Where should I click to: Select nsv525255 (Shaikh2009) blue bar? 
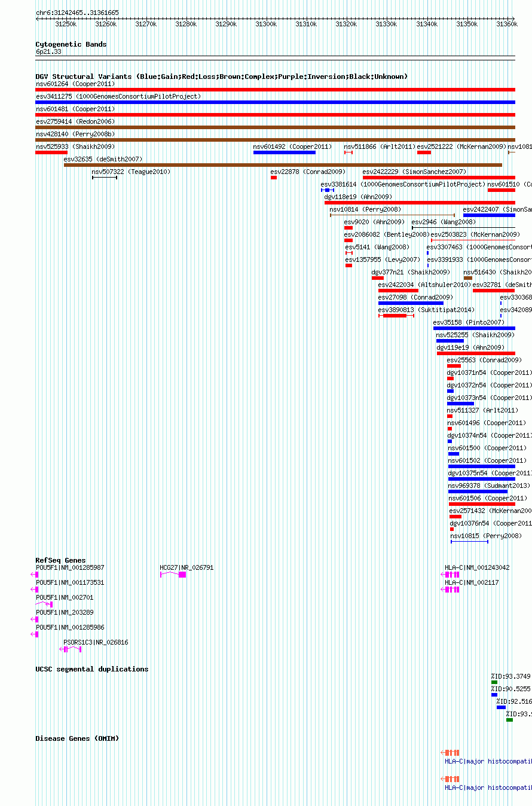pyautogui.click(x=450, y=341)
